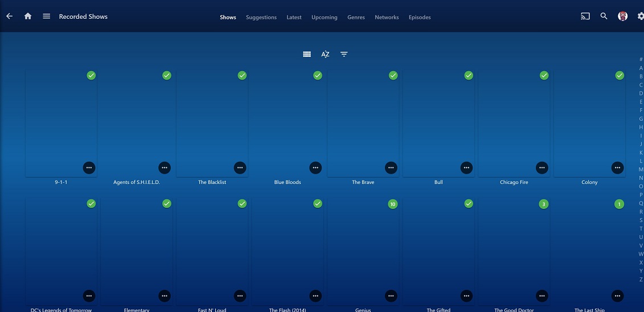Toggle watched checkmark on Blue Bloods
This screenshot has width=644, height=312.
click(318, 75)
